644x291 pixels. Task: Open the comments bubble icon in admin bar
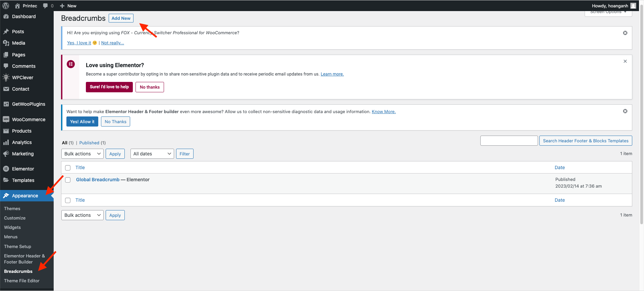46,6
